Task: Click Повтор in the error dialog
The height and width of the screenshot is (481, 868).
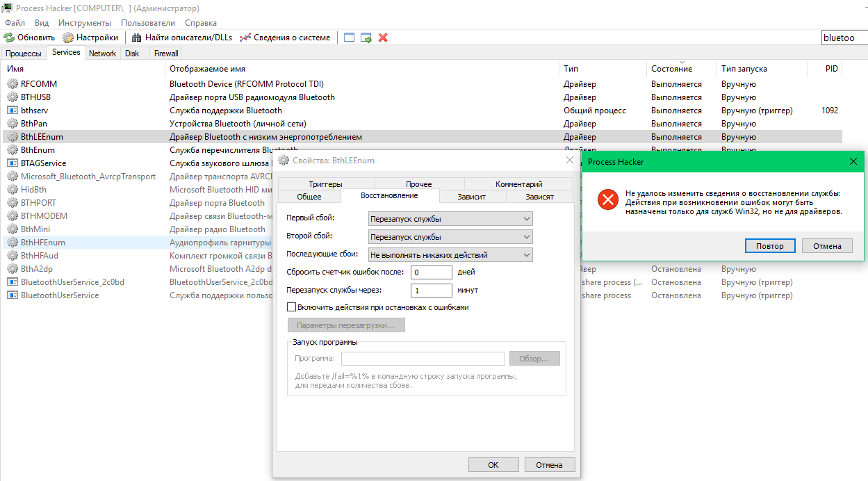Action: click(x=770, y=246)
